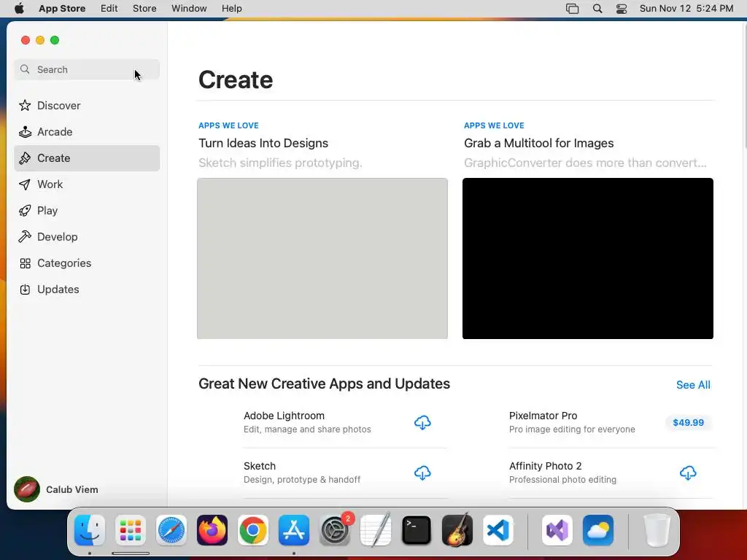This screenshot has width=747, height=560.
Task: Browse Categories from the sidebar
Action: 87,262
